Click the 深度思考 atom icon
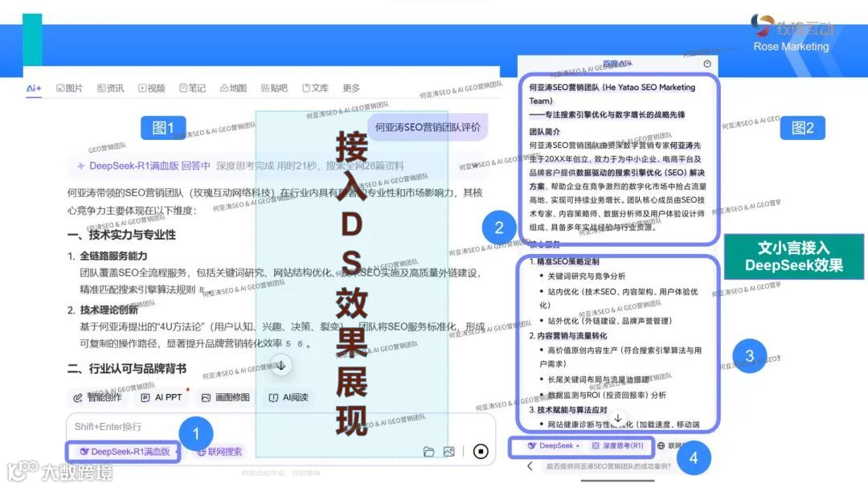 596,445
